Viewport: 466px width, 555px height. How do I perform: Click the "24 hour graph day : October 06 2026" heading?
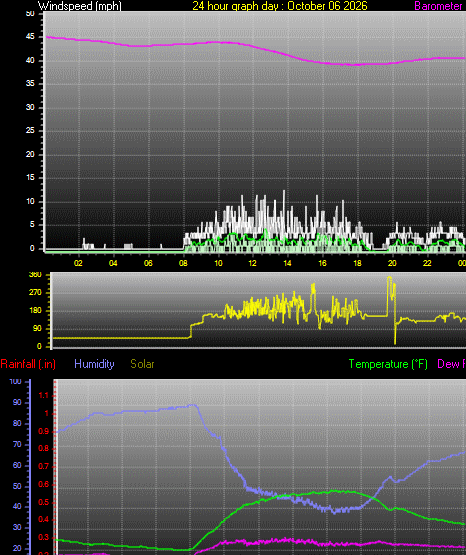click(x=280, y=6)
